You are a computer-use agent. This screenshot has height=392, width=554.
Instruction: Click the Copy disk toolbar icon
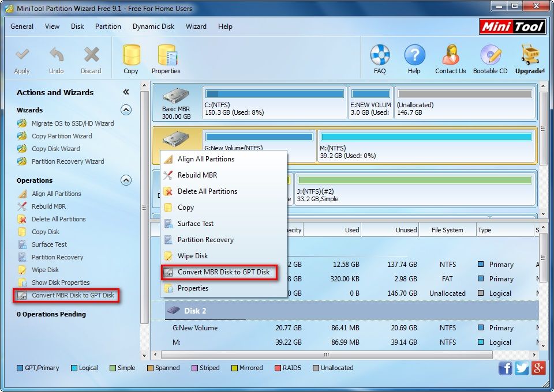click(131, 55)
